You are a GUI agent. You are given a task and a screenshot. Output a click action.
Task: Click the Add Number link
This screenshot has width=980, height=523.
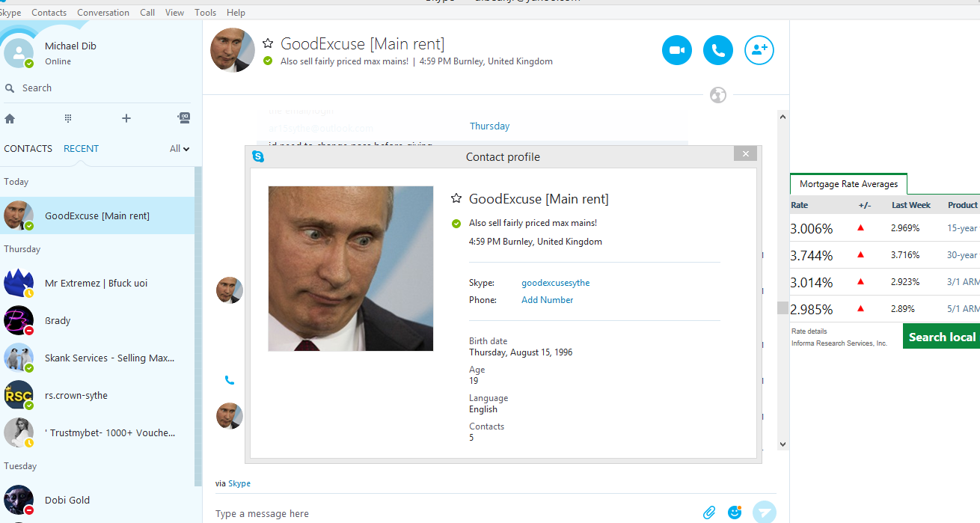[548, 300]
